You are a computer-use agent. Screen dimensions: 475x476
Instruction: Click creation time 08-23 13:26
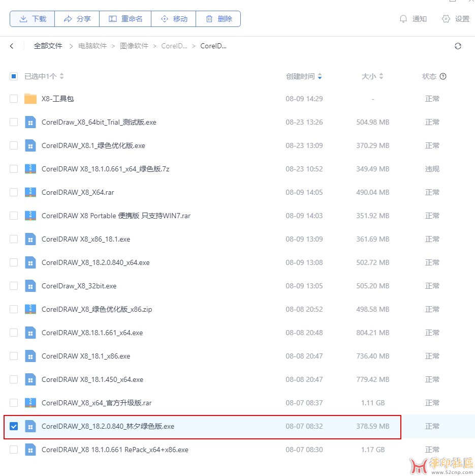pos(304,122)
